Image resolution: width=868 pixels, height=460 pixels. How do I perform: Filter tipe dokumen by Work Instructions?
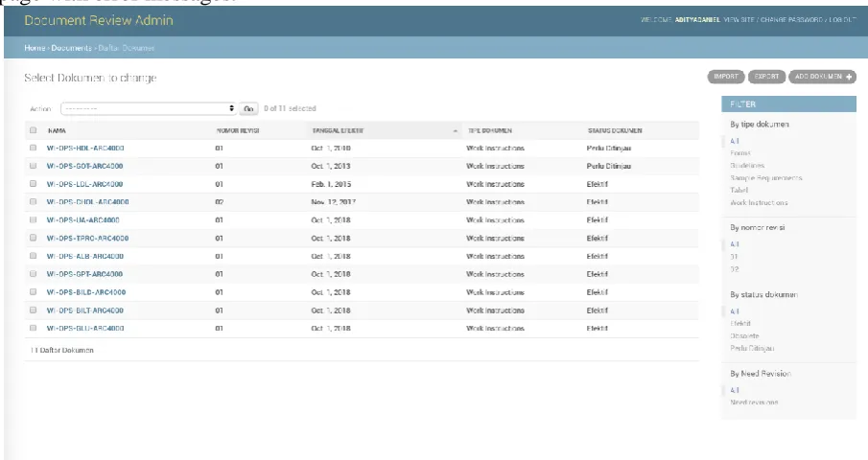click(759, 203)
